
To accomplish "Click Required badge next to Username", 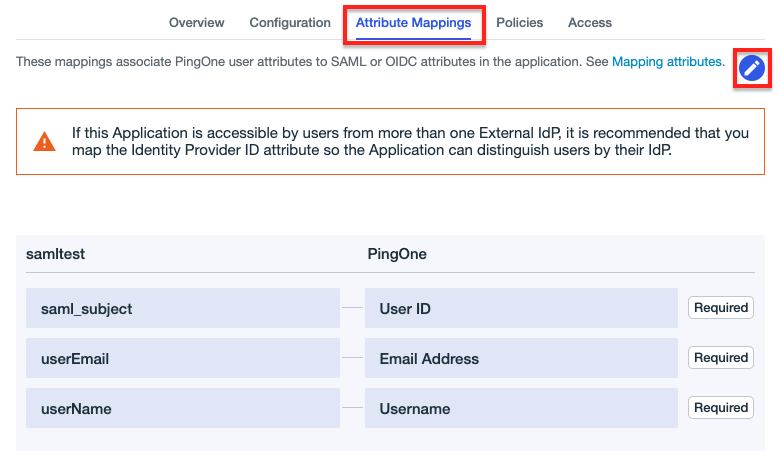I will click(x=720, y=408).
